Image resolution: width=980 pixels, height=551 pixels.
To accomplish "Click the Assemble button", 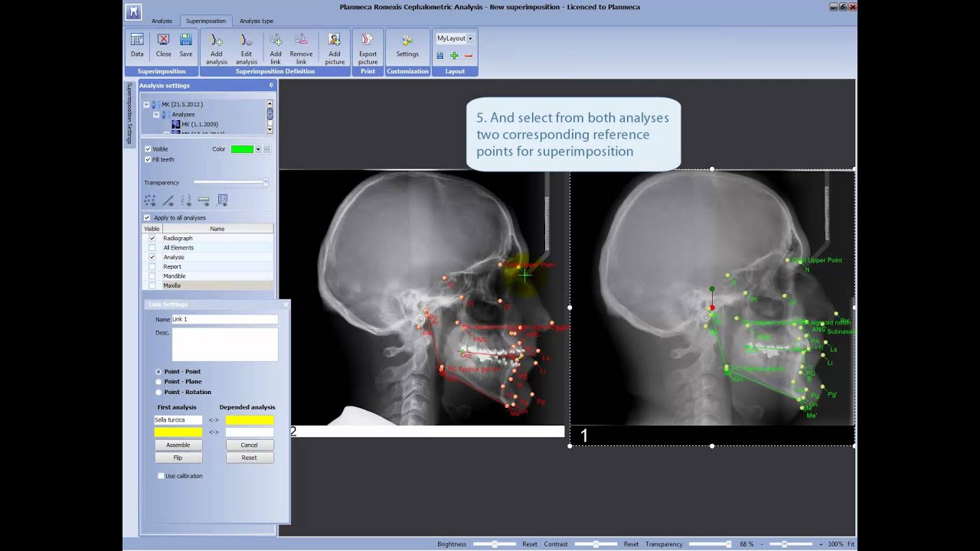I will [x=178, y=445].
